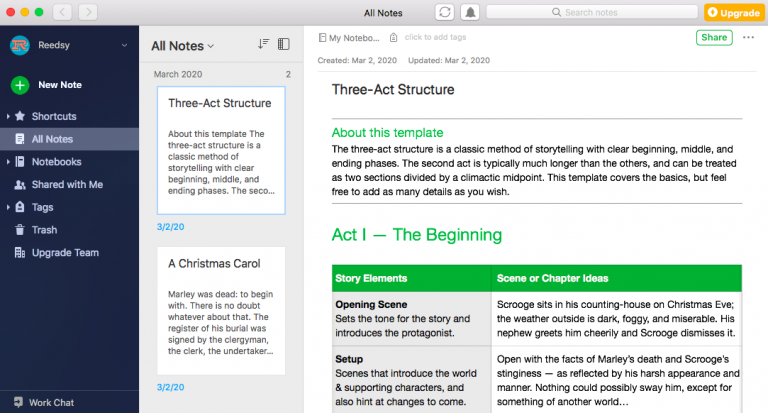This screenshot has height=413, width=768.
Task: Open sort options icon in note list
Action: [x=263, y=44]
